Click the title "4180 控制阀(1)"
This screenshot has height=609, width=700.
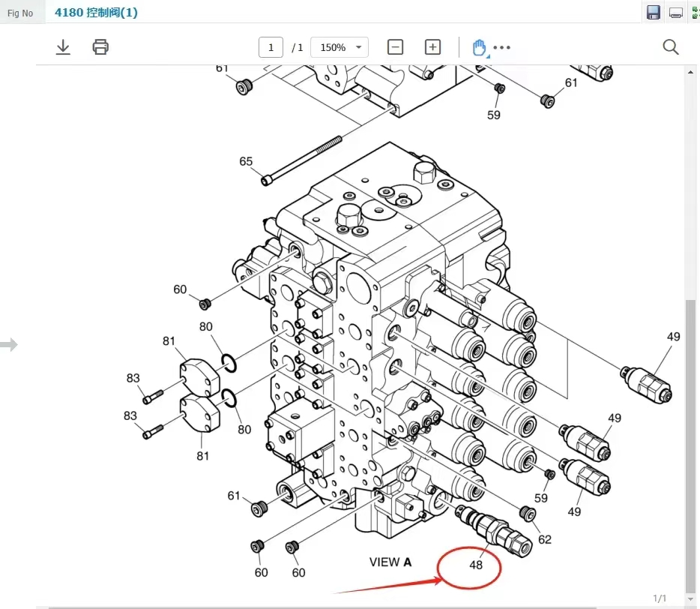click(96, 13)
